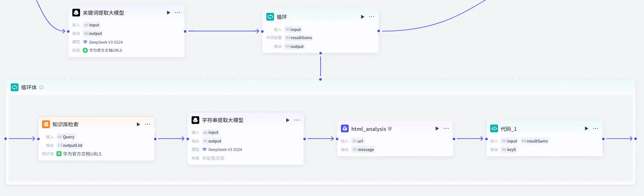
Task: Run the 字符串提取大模型 node
Action: (288, 120)
